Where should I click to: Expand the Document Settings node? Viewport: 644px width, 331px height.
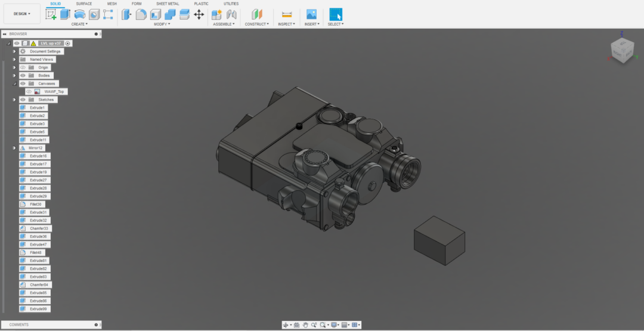(x=14, y=51)
